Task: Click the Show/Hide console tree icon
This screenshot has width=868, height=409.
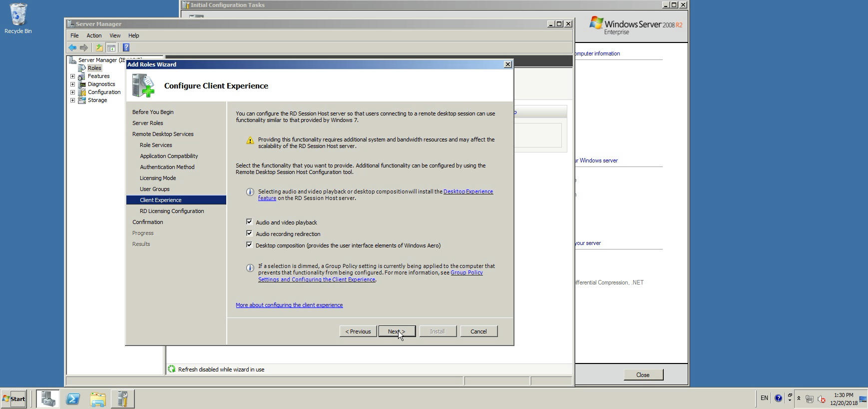Action: point(111,48)
